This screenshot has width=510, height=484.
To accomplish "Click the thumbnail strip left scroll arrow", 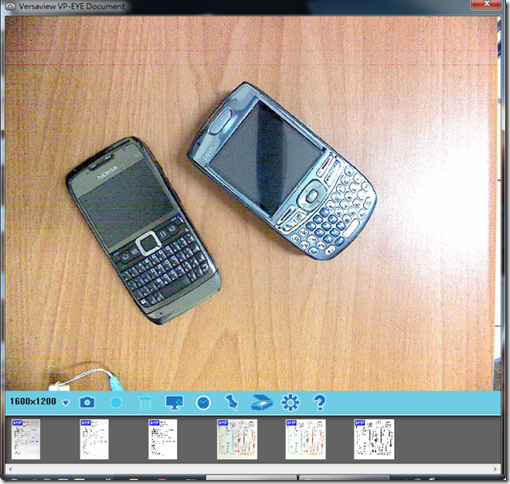I will (10, 469).
